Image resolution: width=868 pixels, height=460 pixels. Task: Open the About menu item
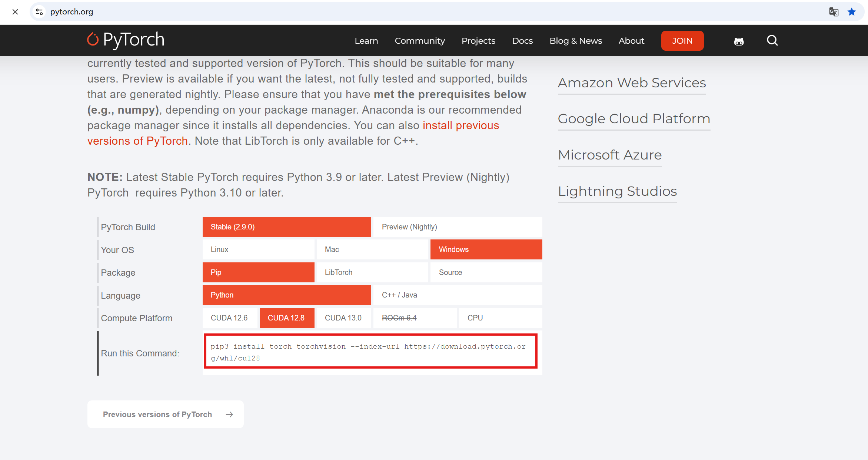631,41
